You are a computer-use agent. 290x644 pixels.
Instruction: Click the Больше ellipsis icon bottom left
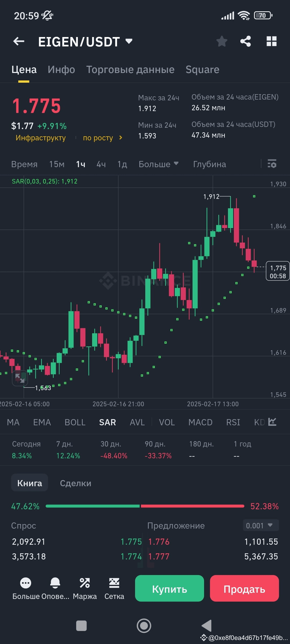coord(26,583)
